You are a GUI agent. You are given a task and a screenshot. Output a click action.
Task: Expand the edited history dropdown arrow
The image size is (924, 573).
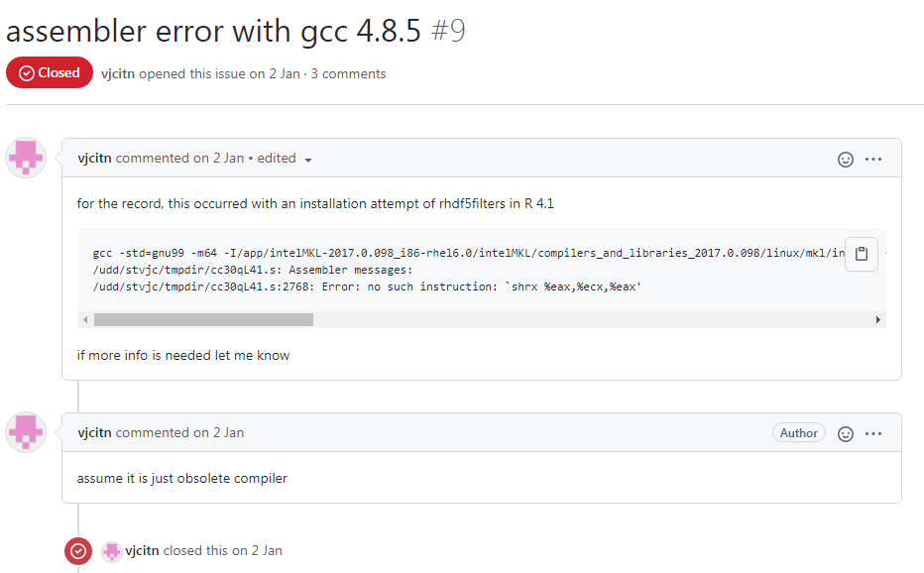(308, 160)
